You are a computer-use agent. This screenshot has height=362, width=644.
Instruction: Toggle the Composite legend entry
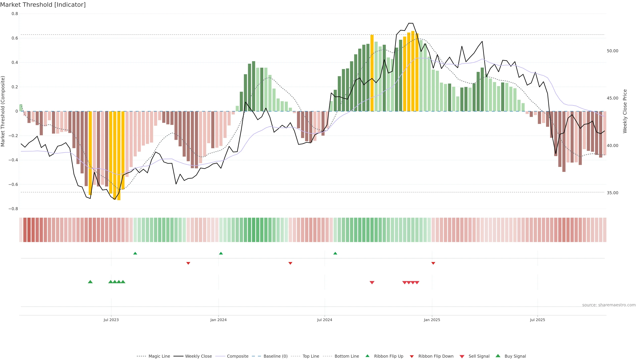click(237, 356)
